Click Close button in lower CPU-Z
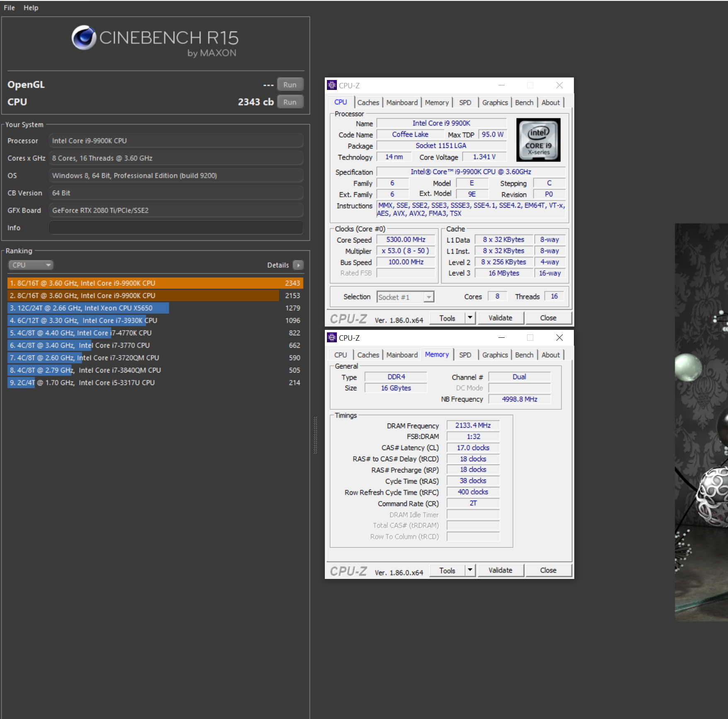This screenshot has width=728, height=719. click(x=548, y=570)
